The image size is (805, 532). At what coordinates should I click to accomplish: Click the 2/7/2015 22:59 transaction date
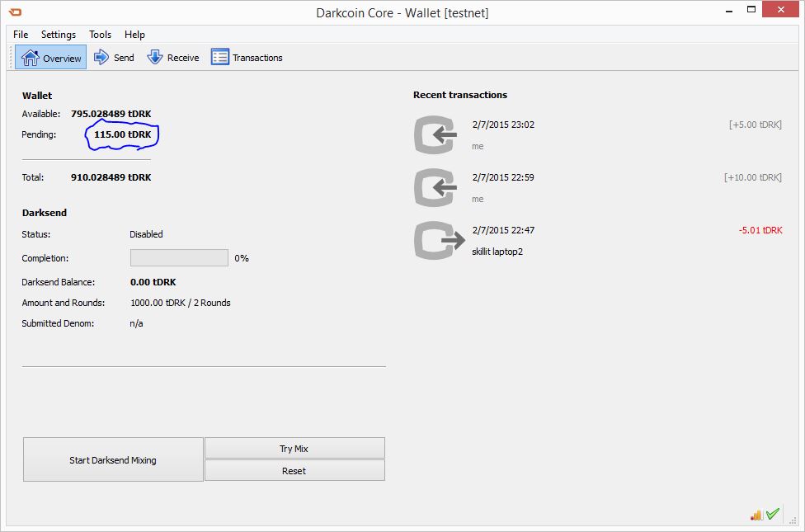tap(503, 177)
